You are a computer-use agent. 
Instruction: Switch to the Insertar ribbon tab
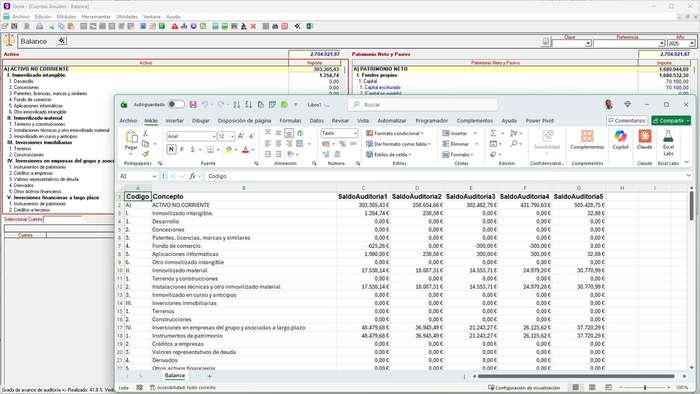click(x=175, y=120)
